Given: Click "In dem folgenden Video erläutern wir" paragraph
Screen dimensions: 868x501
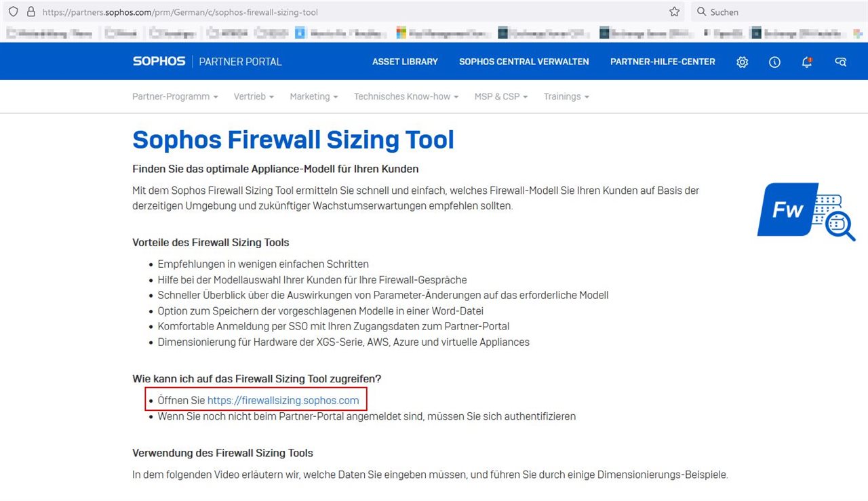Looking at the screenshot, I should (430, 475).
